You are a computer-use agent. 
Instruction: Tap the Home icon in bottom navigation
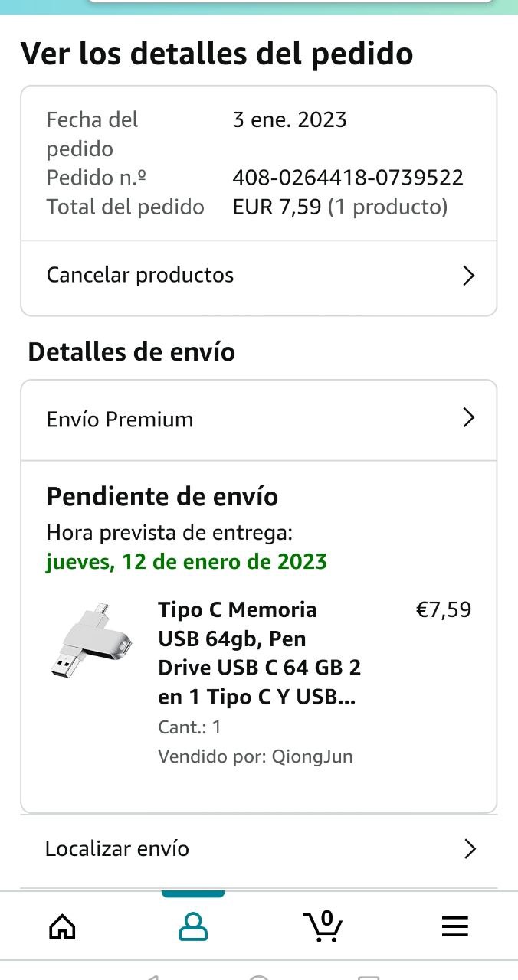click(x=63, y=927)
